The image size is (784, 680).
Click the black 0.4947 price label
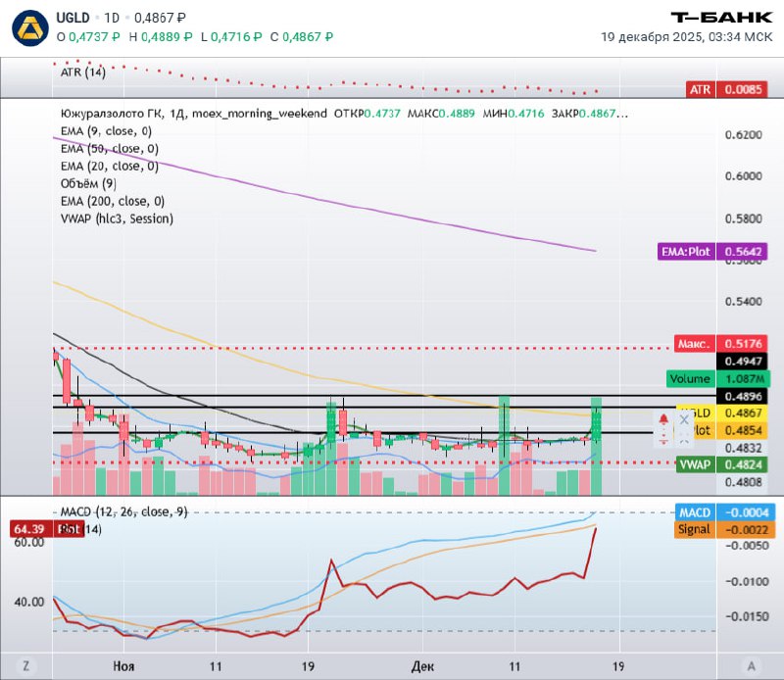point(742,361)
